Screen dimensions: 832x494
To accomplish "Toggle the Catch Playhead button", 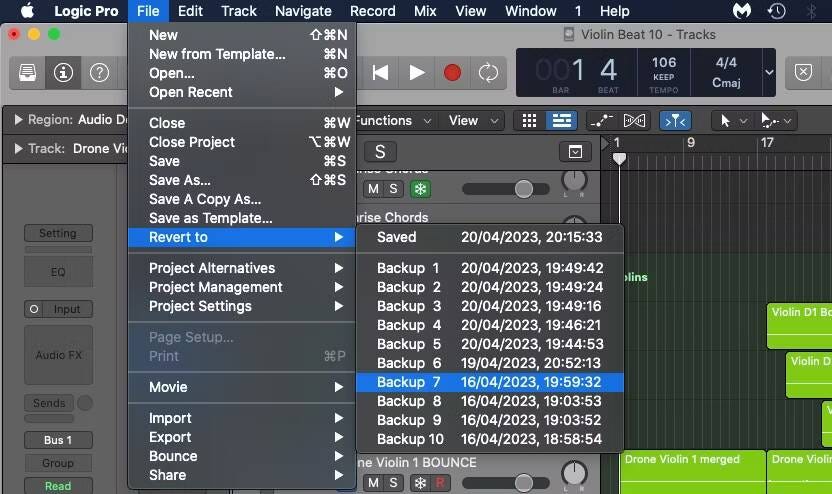I will (x=675, y=121).
